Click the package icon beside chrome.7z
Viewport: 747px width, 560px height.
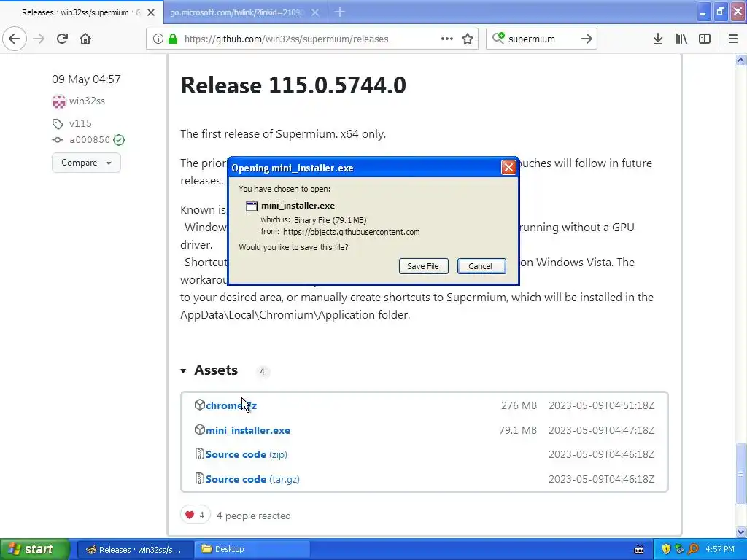(200, 405)
